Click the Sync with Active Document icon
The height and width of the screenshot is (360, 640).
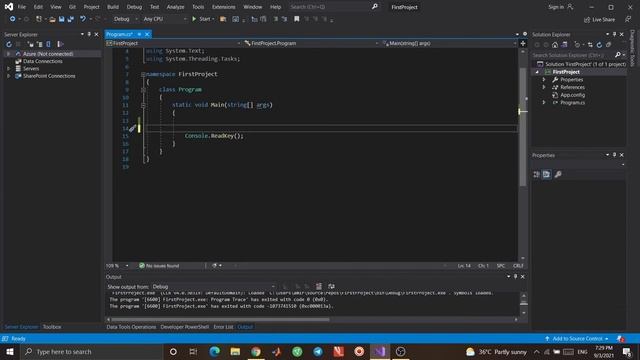(590, 45)
